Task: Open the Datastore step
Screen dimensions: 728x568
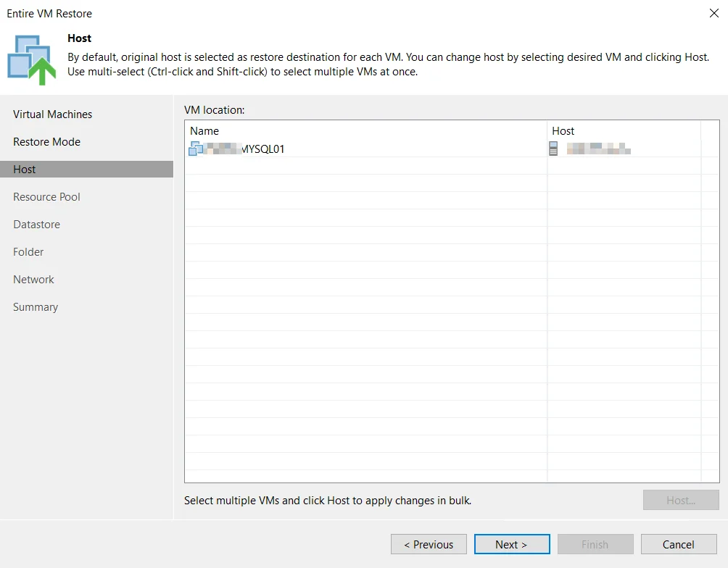Action: pos(37,224)
